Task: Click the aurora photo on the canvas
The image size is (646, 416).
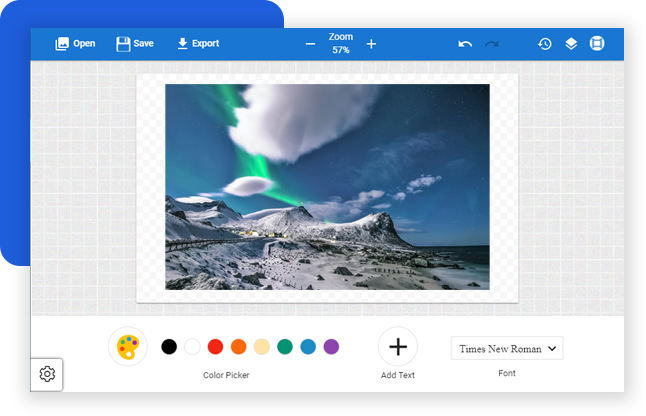Action: pos(327,187)
